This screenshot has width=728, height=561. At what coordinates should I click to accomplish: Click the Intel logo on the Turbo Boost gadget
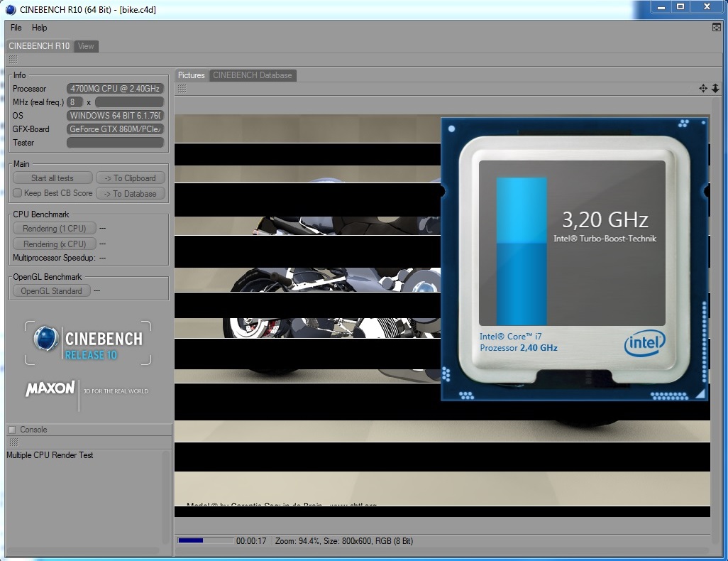tap(644, 344)
